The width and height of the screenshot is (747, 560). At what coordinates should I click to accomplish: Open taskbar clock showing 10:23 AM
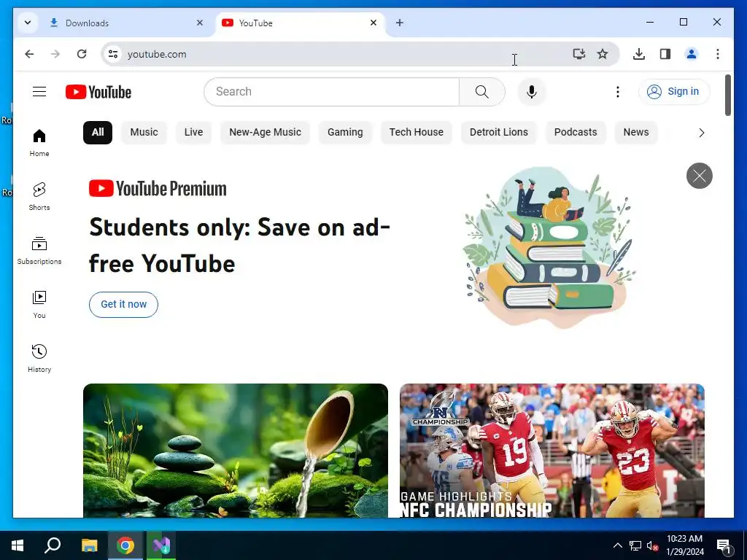684,545
